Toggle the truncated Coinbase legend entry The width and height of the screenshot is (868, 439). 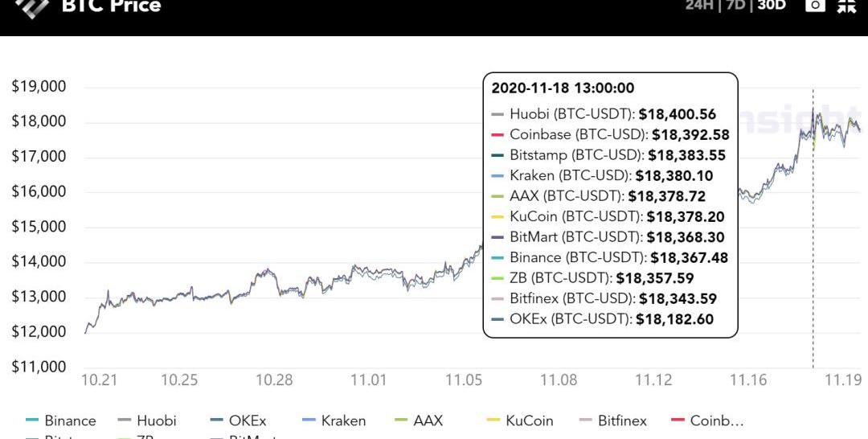(x=717, y=421)
